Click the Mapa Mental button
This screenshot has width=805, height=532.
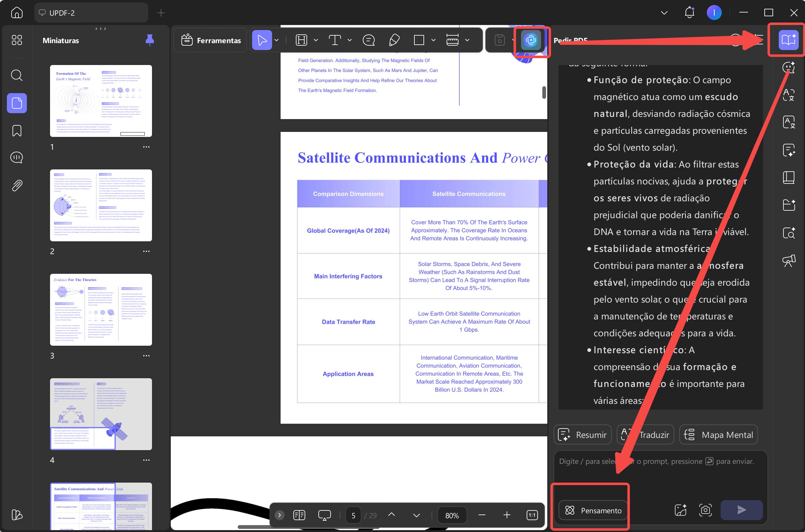coord(718,434)
